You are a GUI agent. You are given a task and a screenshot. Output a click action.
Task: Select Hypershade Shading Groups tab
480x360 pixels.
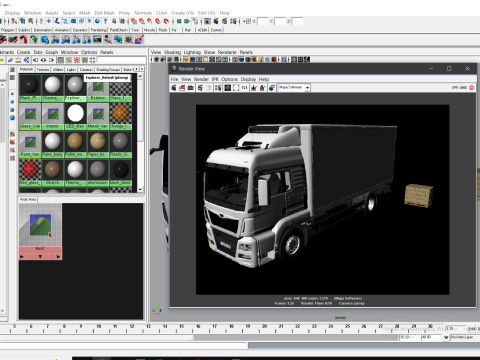(108, 69)
